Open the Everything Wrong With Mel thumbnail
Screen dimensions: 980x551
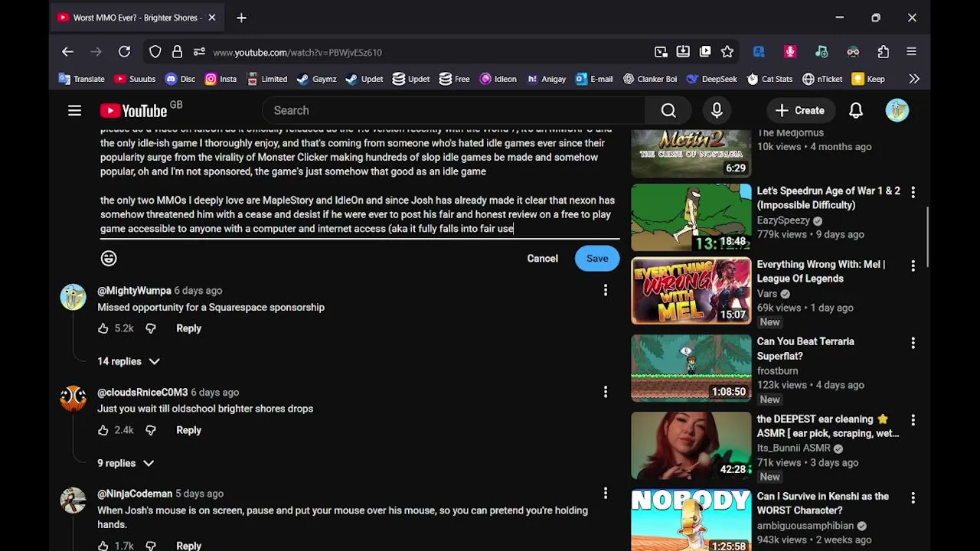tap(691, 291)
